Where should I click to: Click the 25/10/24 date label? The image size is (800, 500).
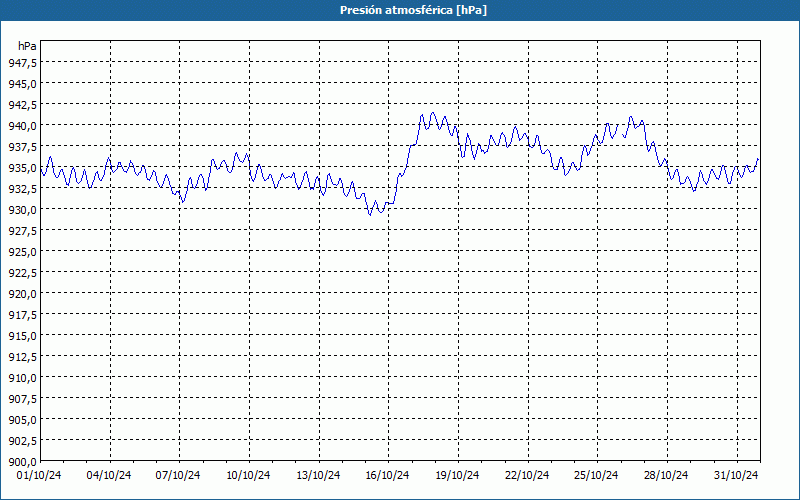(596, 475)
